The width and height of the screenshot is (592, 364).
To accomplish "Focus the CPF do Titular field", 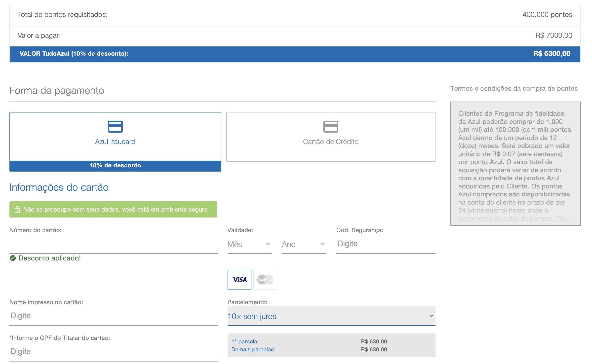I will click(114, 352).
